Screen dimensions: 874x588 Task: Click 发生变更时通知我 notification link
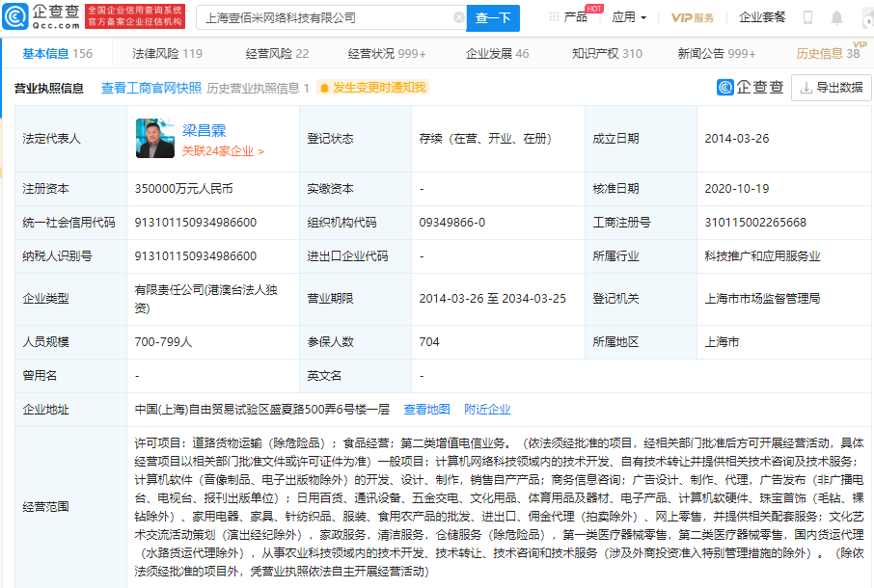coord(379,88)
